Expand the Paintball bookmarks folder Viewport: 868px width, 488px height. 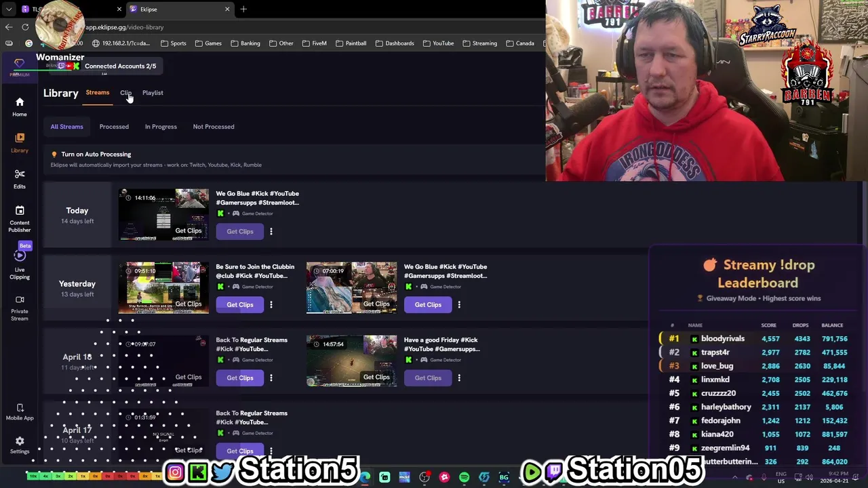click(351, 43)
